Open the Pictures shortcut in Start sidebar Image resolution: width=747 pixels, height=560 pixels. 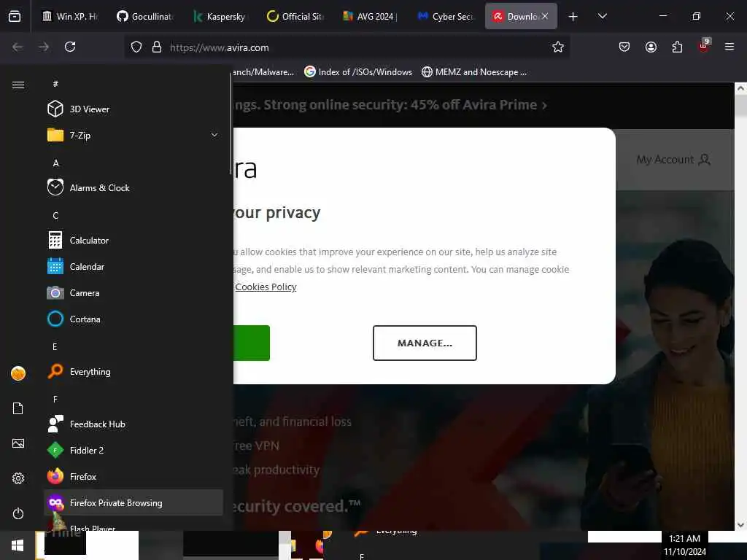tap(18, 443)
